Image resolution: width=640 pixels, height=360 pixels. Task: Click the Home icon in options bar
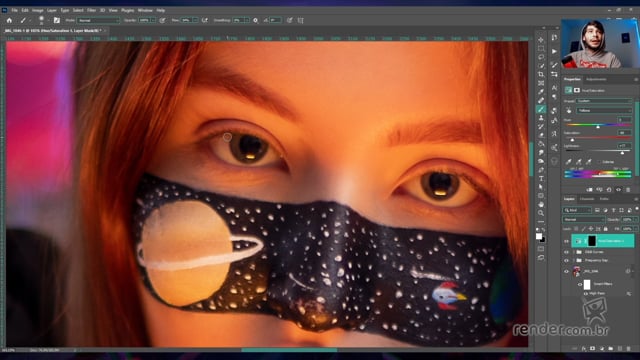(x=9, y=20)
